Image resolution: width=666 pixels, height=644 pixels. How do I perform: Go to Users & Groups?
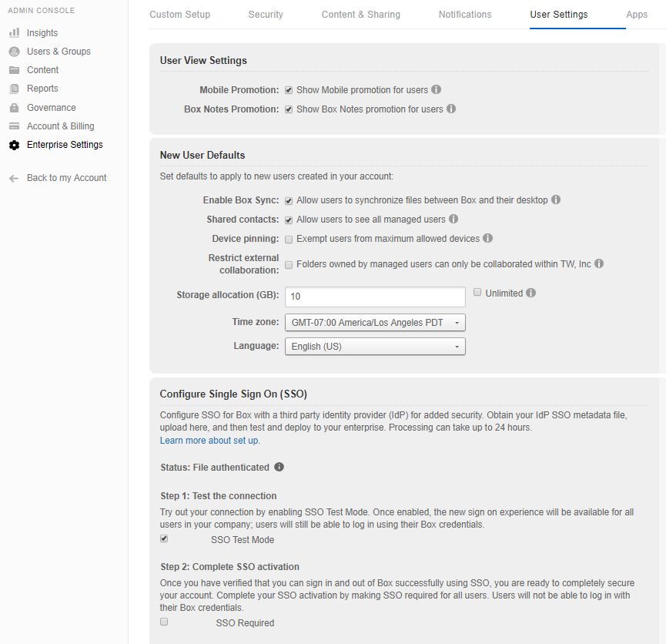[x=59, y=52]
